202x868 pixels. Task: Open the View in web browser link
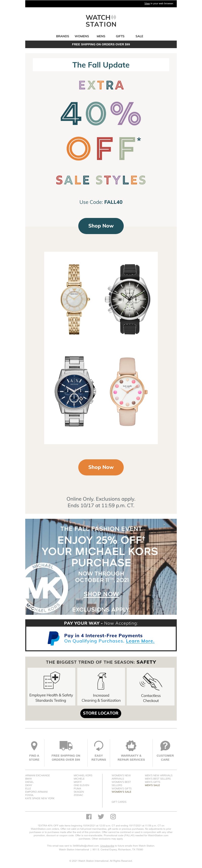tap(147, 3)
